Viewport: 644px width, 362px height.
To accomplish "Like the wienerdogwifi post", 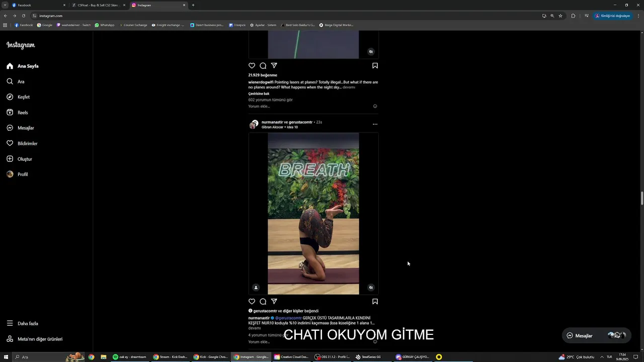I will 252,65.
